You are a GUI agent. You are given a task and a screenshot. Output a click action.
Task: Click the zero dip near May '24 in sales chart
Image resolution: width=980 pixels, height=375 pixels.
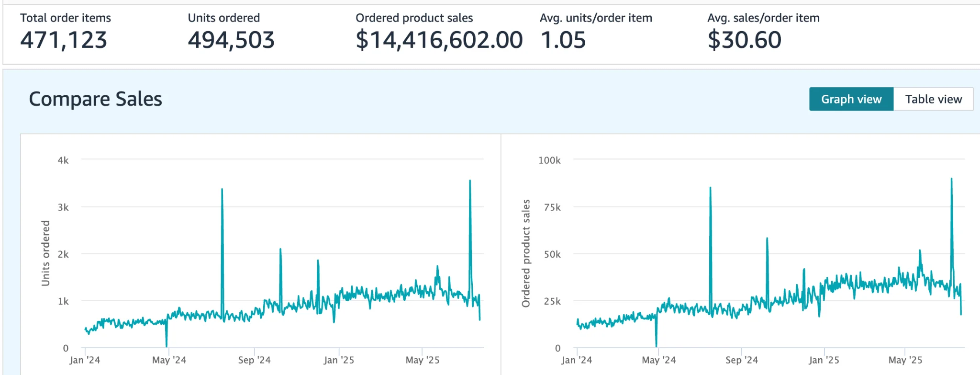656,345
